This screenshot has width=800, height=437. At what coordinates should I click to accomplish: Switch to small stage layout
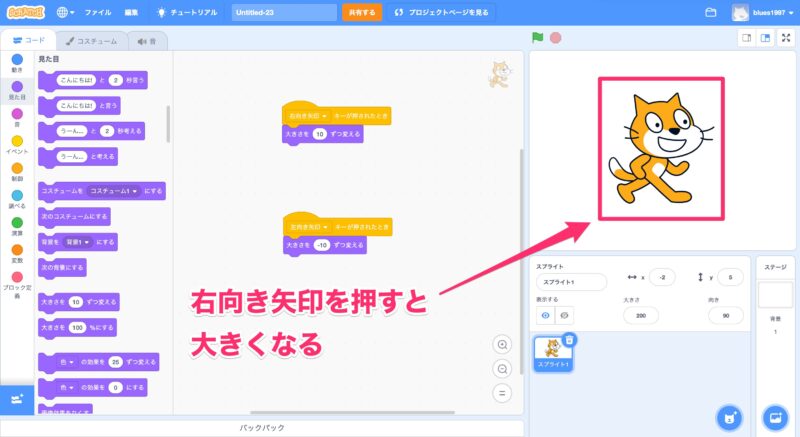click(x=745, y=38)
